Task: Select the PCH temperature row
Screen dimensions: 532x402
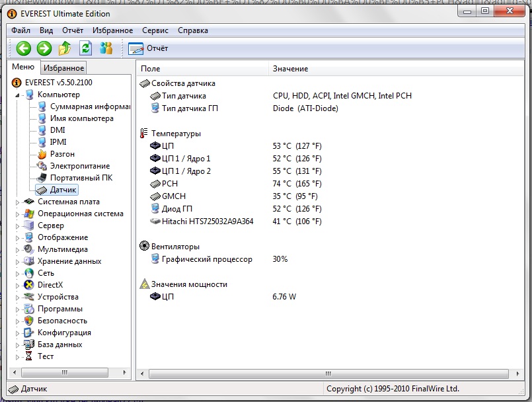Action: coord(330,184)
